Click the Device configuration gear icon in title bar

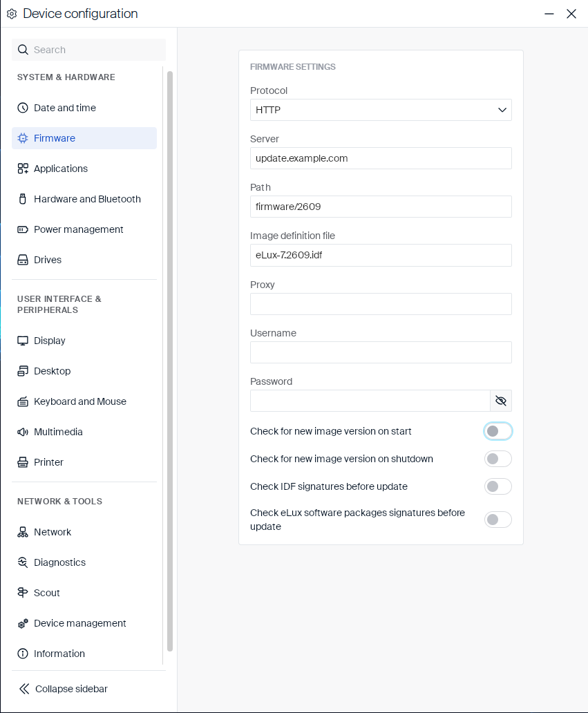(x=12, y=14)
